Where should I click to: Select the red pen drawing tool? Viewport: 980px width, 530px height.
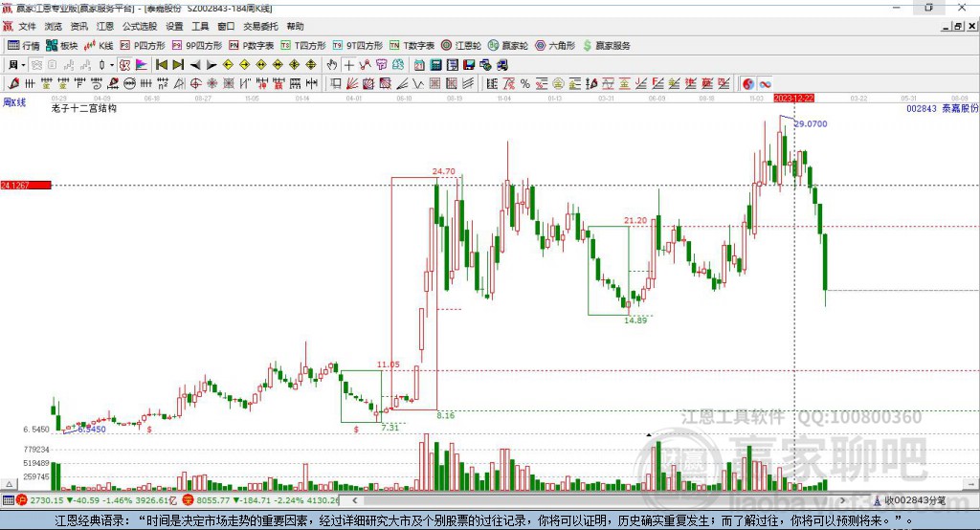pyautogui.click(x=13, y=84)
